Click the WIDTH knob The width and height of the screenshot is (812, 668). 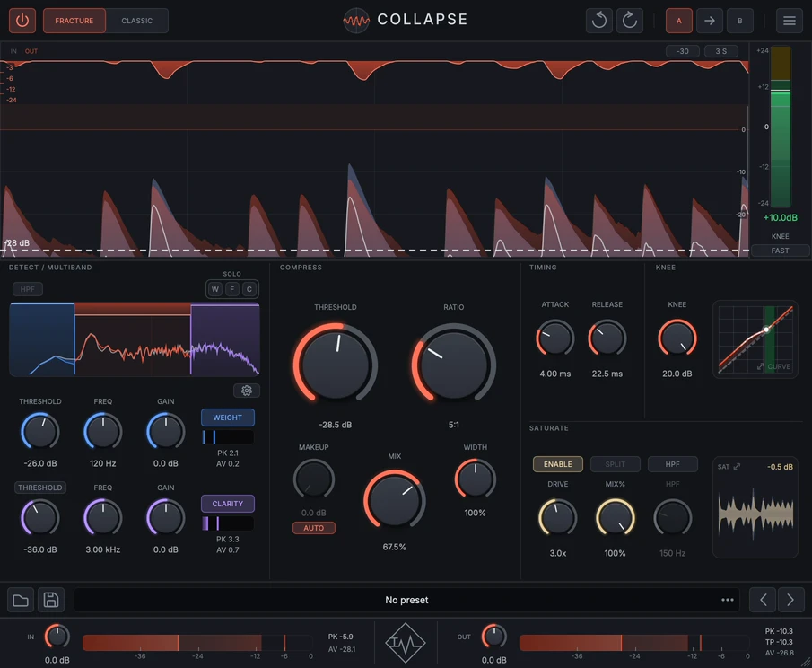[475, 479]
